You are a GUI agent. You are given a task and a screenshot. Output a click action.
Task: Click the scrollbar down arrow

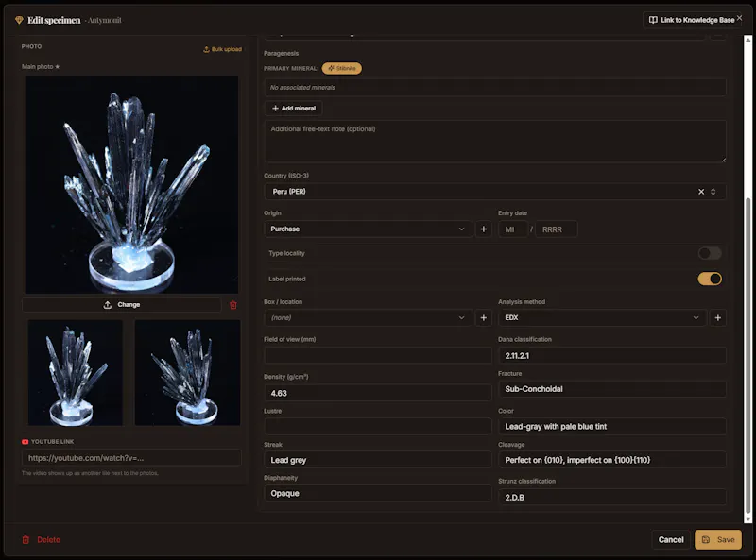coord(748,519)
